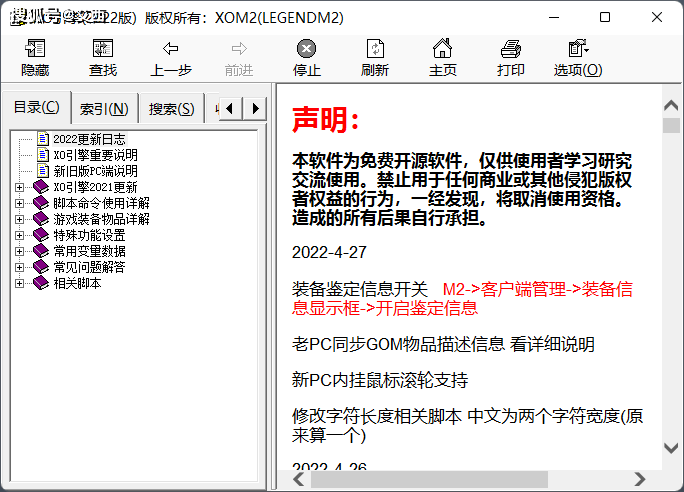Refresh page with 刷新 icon
The height and width of the screenshot is (492, 684).
click(374, 58)
